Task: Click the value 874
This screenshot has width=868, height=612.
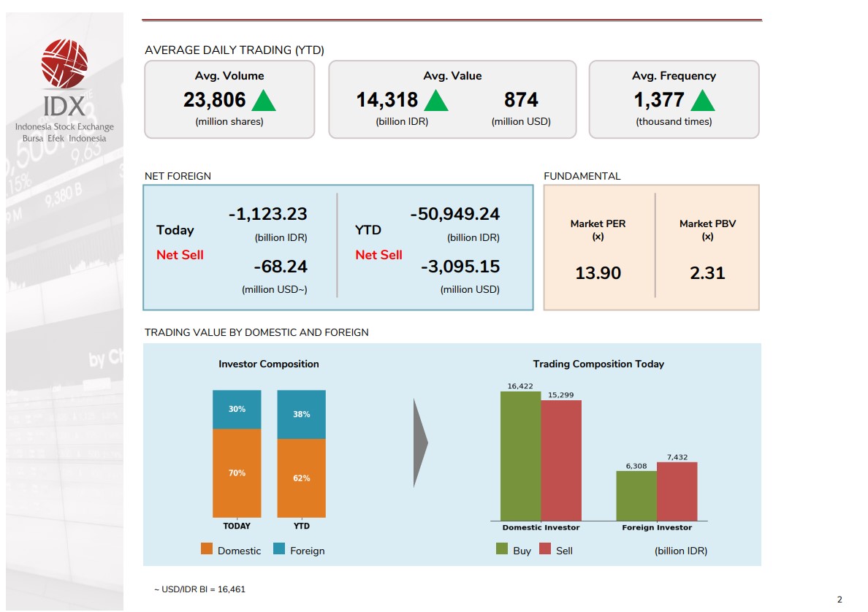Action: click(521, 100)
